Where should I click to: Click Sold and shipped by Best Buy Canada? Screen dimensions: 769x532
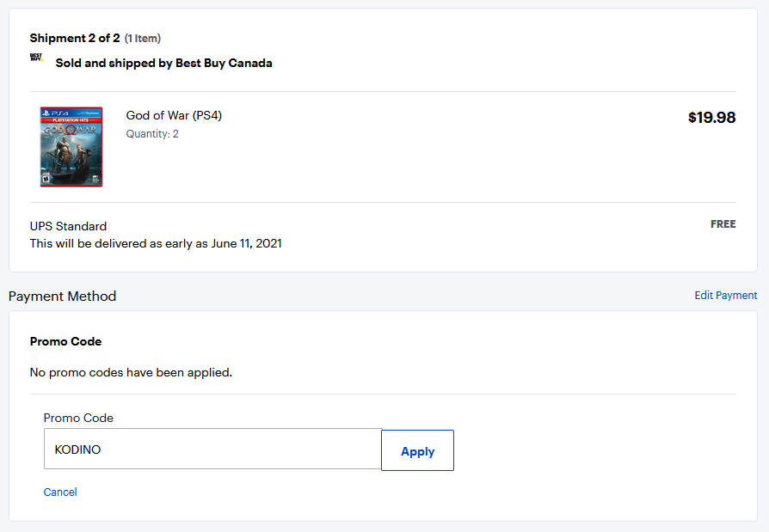pyautogui.click(x=163, y=64)
